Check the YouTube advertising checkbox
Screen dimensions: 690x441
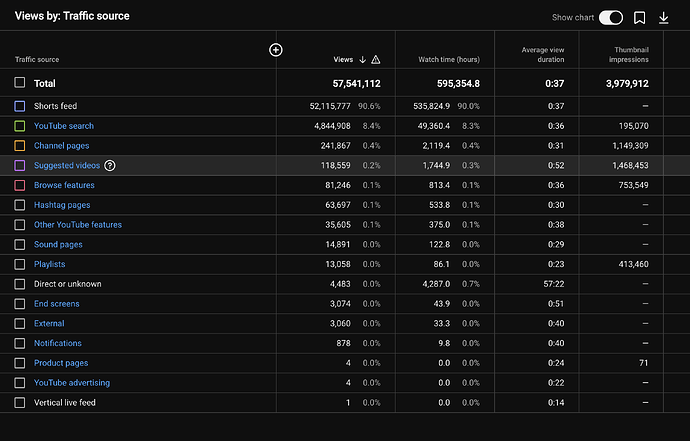(x=20, y=383)
